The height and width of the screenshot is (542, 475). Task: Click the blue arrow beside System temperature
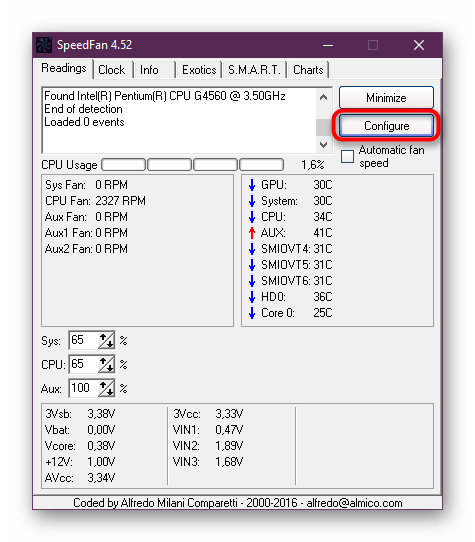[252, 201]
